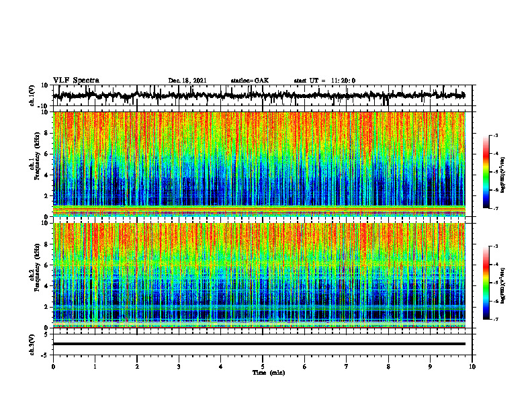The width and height of the screenshot is (532, 411).
Task: Click the "Time (min)" axis label
Action: pos(269,373)
